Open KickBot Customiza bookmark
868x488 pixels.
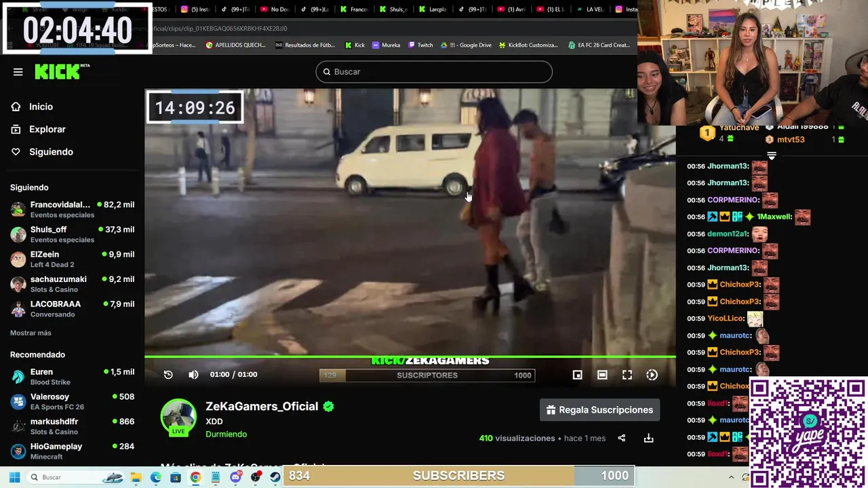tap(528, 45)
